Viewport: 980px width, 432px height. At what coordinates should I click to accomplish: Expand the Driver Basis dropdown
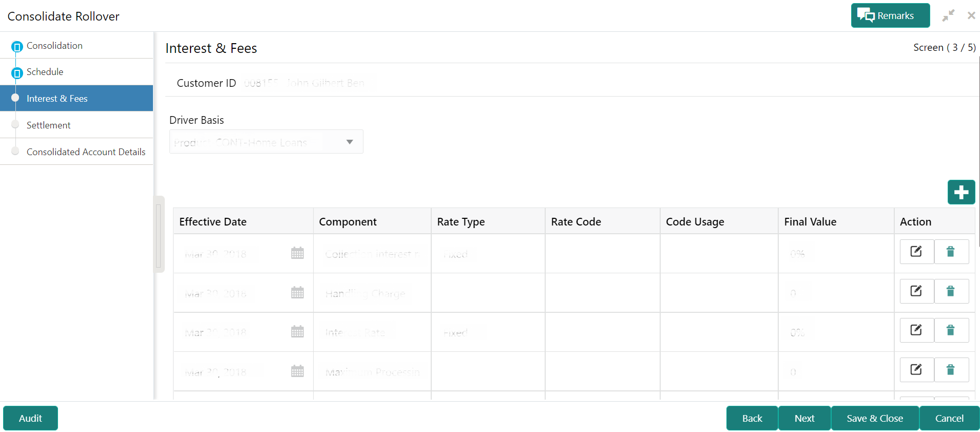tap(350, 142)
